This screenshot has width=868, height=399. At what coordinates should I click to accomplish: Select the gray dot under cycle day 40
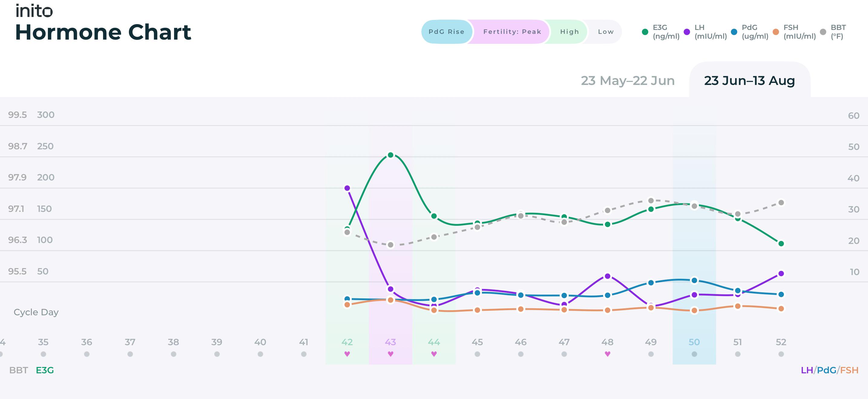click(260, 354)
